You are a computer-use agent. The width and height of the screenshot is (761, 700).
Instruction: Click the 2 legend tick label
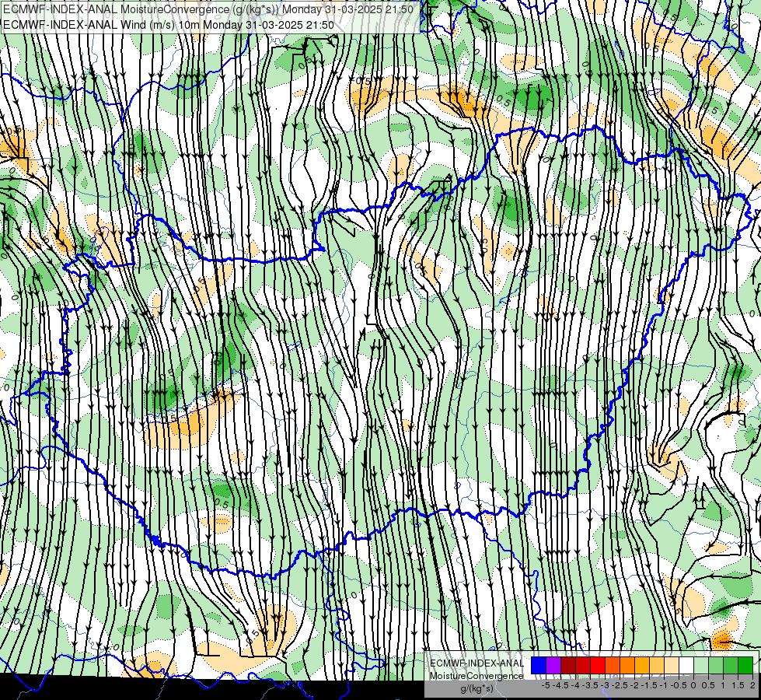coord(752,685)
